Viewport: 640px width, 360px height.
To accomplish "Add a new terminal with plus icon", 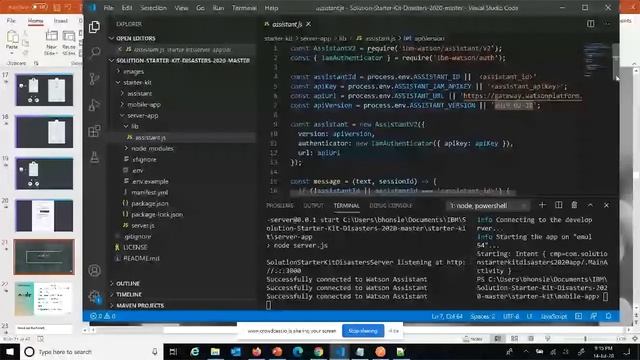I will tap(542, 205).
